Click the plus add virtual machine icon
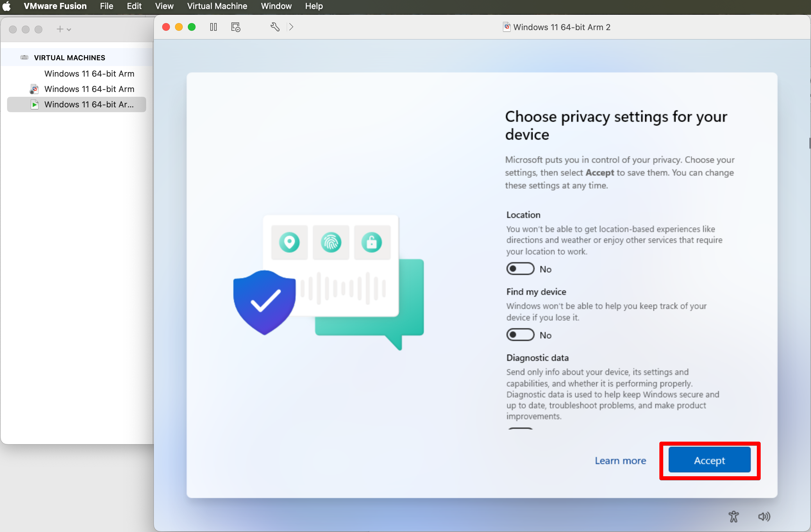 pos(60,29)
